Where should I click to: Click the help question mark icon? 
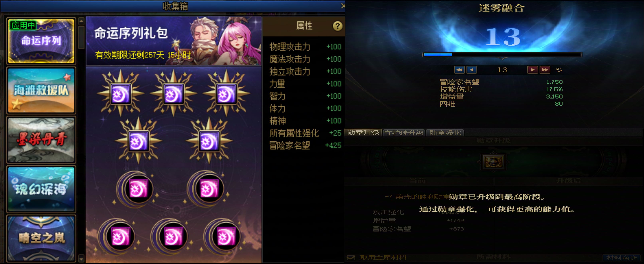point(337,26)
